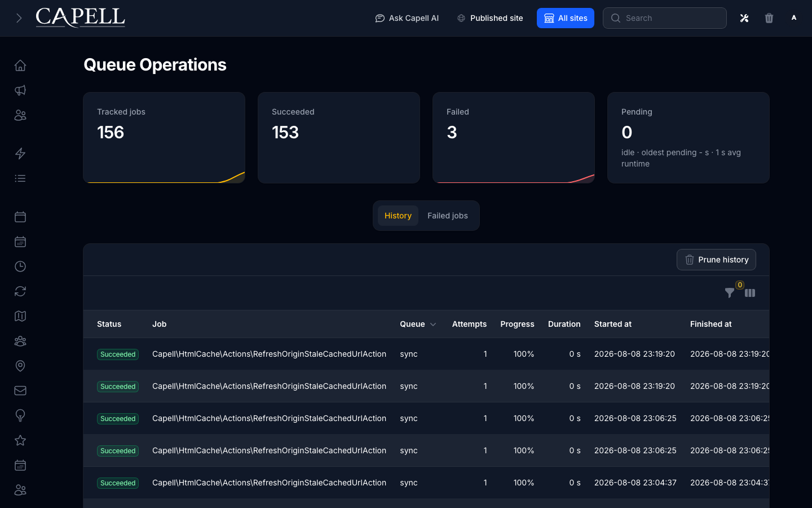Open the users icon near sidebar top
This screenshot has width=812, height=508.
click(x=20, y=115)
